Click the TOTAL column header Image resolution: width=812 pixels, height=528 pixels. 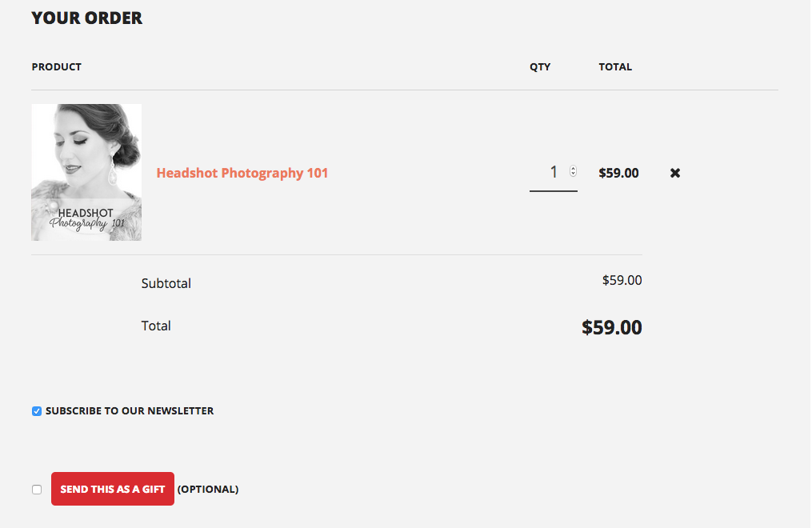[x=615, y=66]
